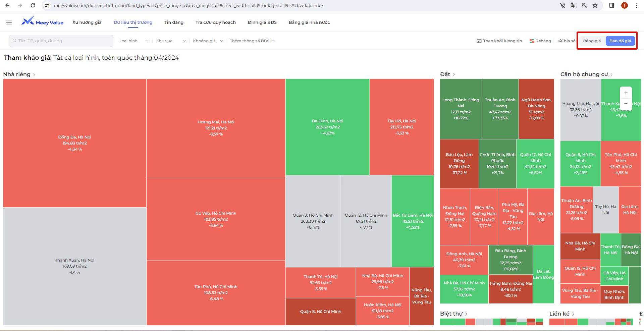The height and width of the screenshot is (331, 644).
Task: Switch to Bảng giá view
Action: point(592,41)
